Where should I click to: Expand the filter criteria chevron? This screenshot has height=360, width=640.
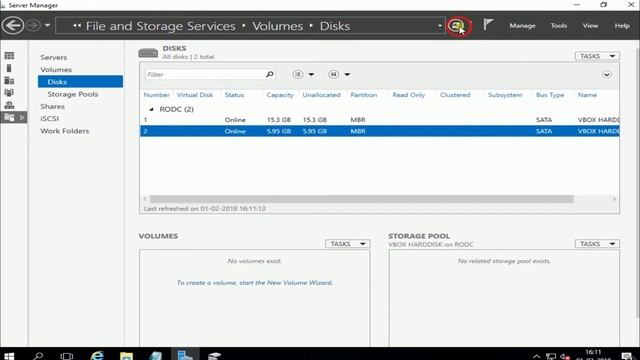(x=607, y=74)
